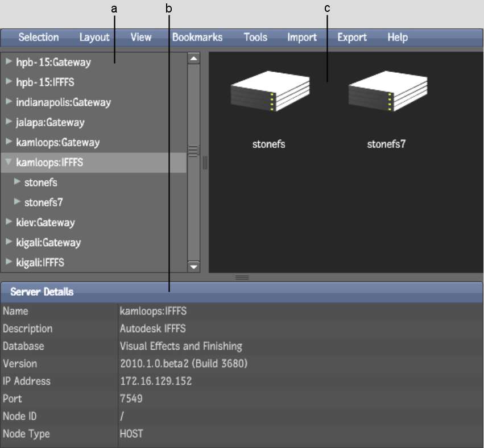Expand the stonefs7 child node arrow
This screenshot has height=448, width=484.
click(x=17, y=202)
